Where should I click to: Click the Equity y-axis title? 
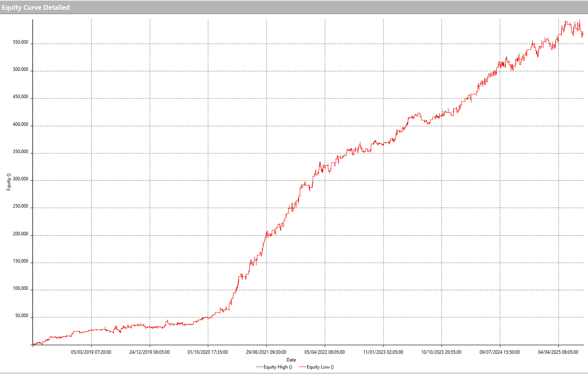[9, 182]
